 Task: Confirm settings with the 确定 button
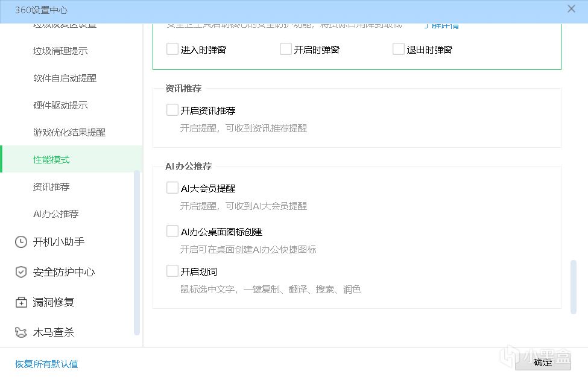point(543,363)
